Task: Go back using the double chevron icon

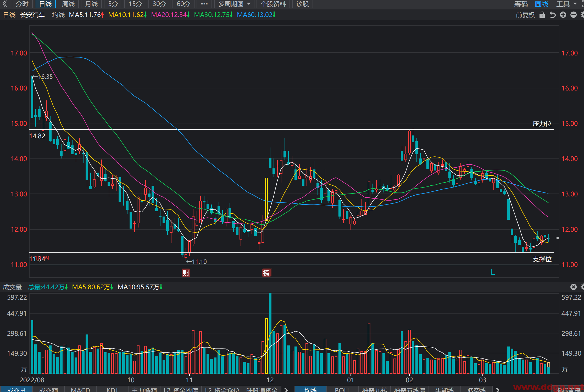Action: [5, 4]
